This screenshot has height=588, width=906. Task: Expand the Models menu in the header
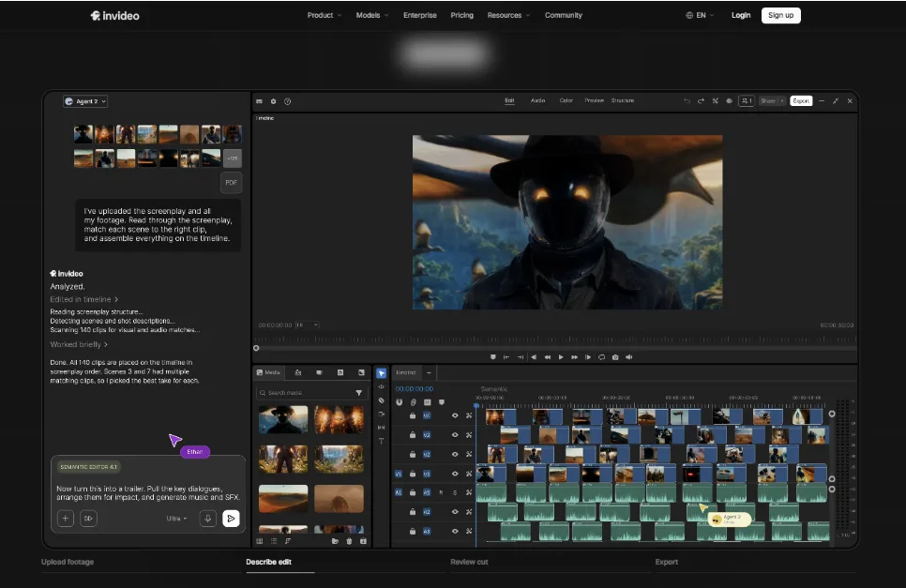(x=372, y=16)
